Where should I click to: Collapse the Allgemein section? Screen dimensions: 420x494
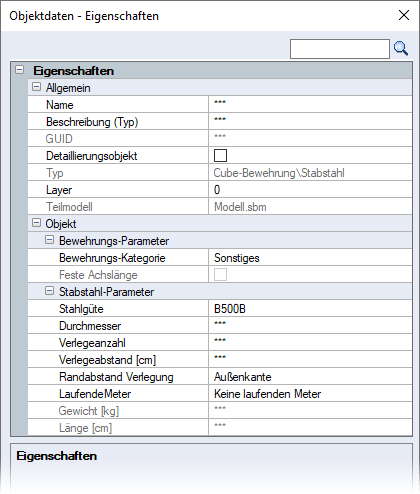(36, 87)
